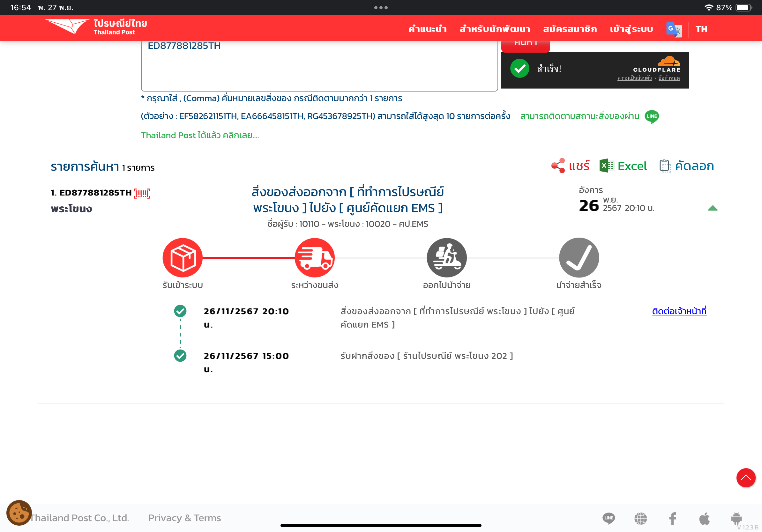Open the TH language selector
Image resolution: width=762 pixels, height=532 pixels.
[x=701, y=29]
